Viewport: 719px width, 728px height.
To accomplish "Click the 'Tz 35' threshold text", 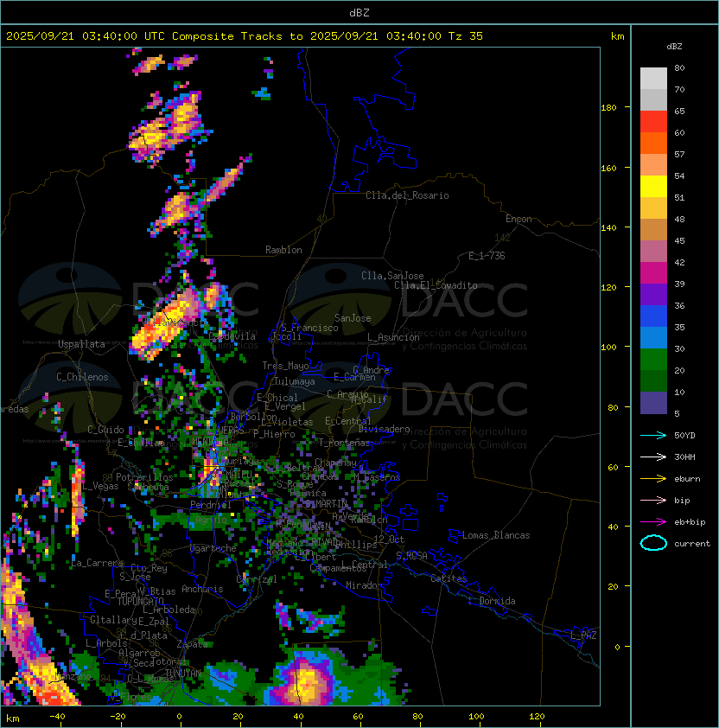I will (466, 36).
